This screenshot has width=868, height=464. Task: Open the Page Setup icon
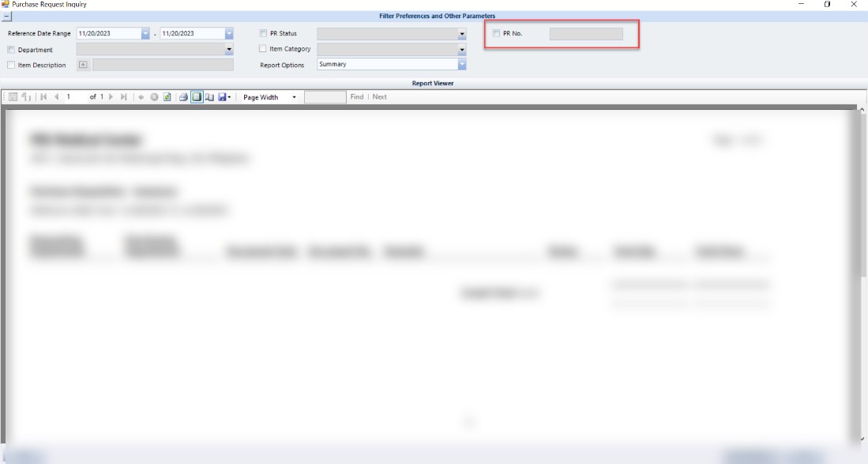pos(209,97)
